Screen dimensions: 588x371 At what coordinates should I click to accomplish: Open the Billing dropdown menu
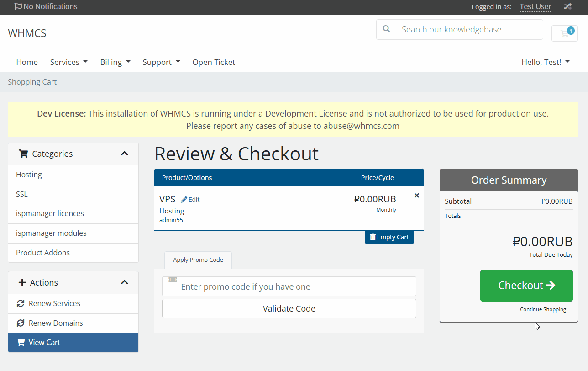point(115,62)
